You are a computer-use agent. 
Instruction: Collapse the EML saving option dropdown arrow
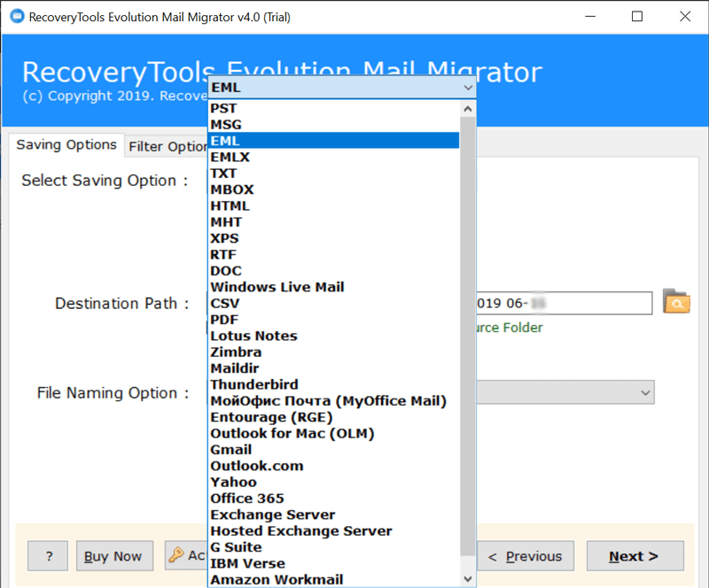click(468, 88)
